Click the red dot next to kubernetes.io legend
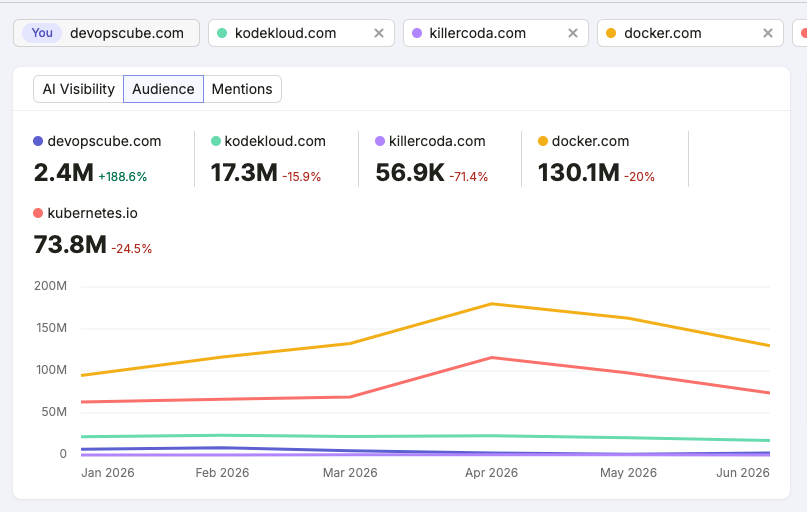This screenshot has width=807, height=512. point(38,213)
